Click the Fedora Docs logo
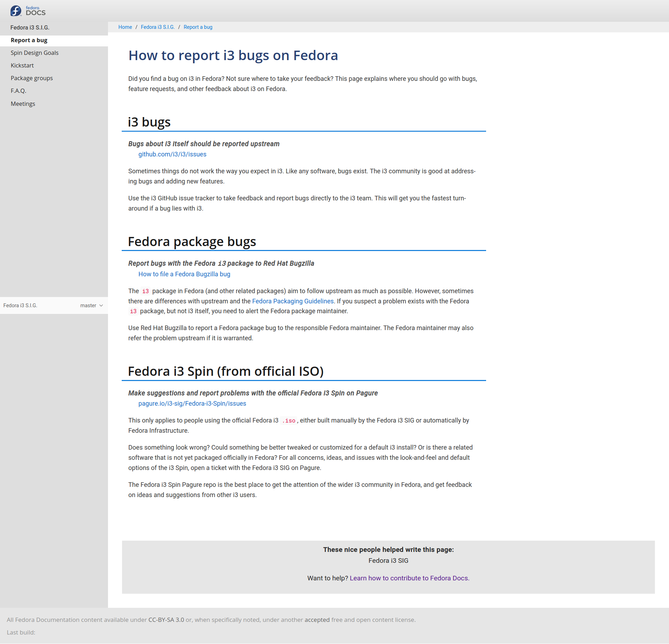The width and height of the screenshot is (669, 644). (x=28, y=11)
